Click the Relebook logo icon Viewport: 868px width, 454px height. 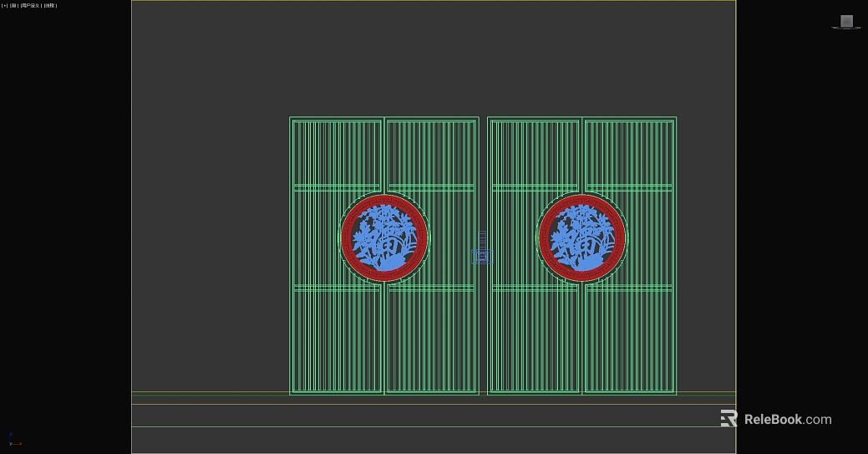pos(728,419)
